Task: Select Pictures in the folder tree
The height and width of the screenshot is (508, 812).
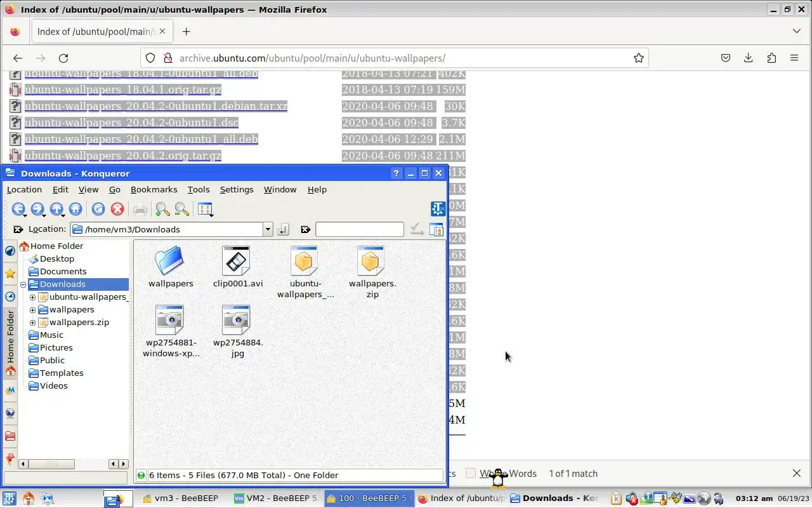Action: point(56,347)
